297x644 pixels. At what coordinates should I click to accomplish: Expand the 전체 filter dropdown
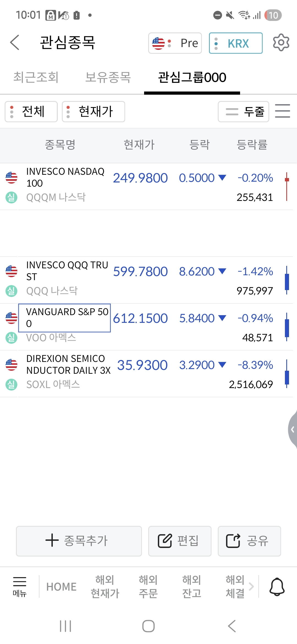[x=31, y=111]
